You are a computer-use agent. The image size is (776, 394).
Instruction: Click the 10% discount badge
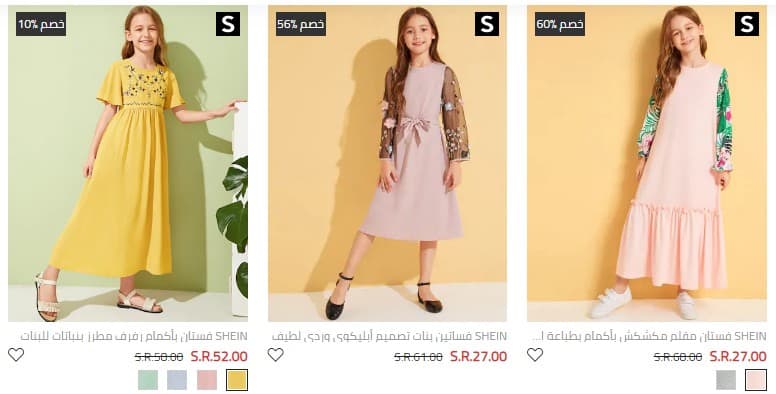[x=41, y=24]
